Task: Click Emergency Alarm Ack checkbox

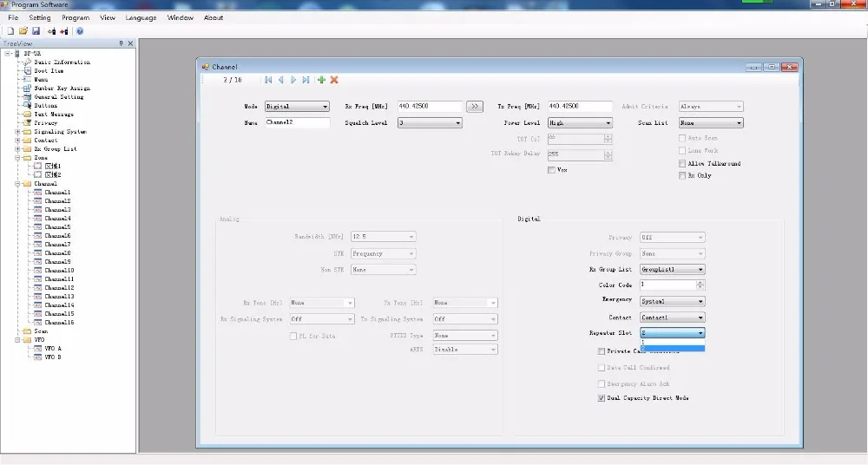Action: (602, 383)
